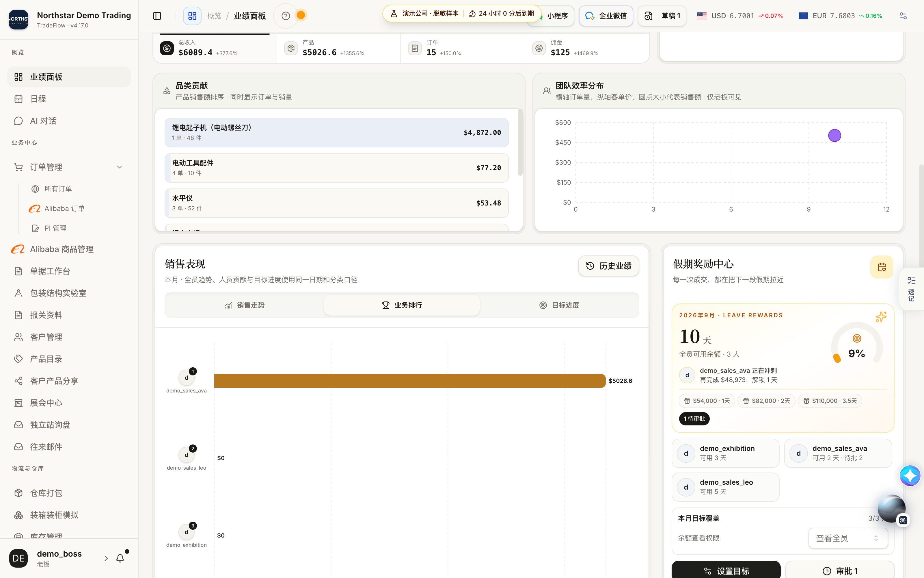This screenshot has width=924, height=578.
Task: Select the demo_sales_leo leave card
Action: tap(725, 487)
